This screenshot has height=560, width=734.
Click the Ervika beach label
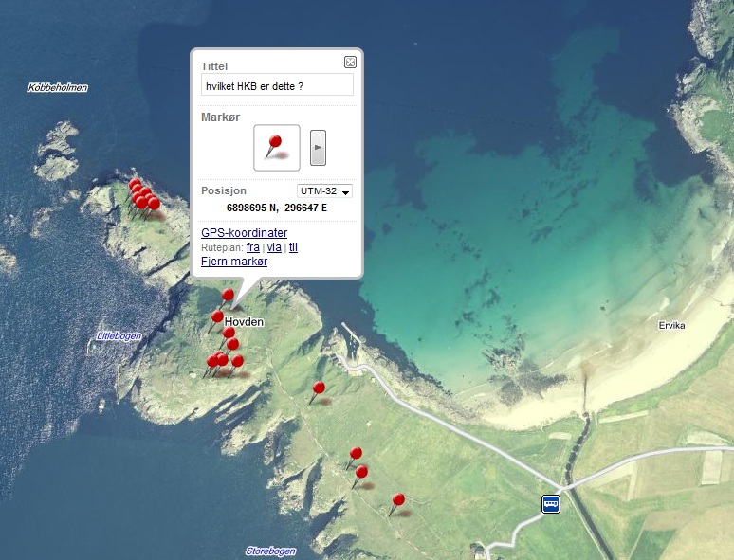click(671, 326)
